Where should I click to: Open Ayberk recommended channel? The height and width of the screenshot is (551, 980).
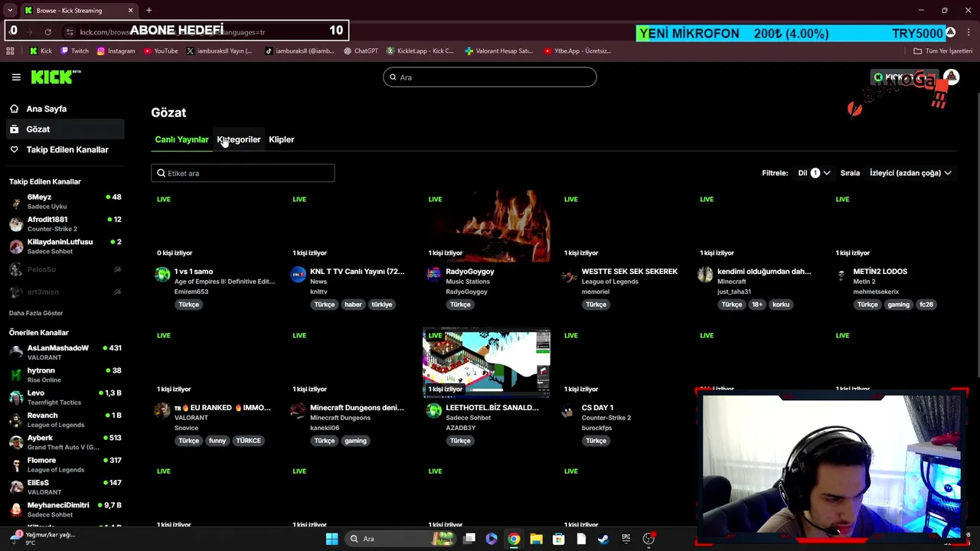pyautogui.click(x=65, y=442)
